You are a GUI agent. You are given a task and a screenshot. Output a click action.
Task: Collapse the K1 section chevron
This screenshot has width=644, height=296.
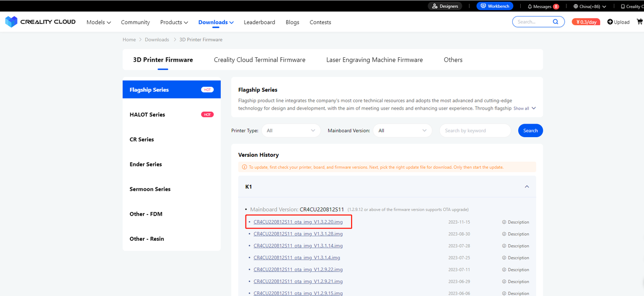point(527,186)
